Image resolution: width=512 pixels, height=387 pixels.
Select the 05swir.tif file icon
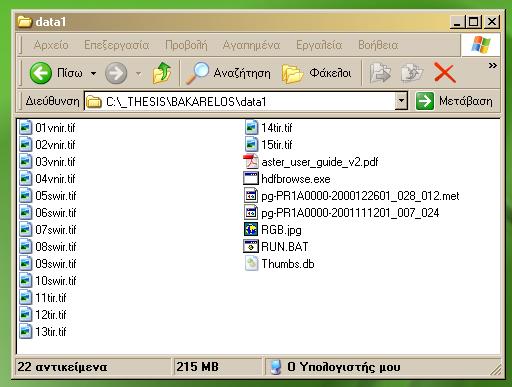26,196
